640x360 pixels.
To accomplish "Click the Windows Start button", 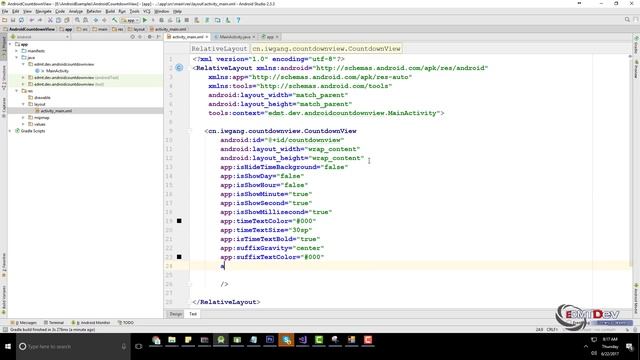I will tap(8, 347).
